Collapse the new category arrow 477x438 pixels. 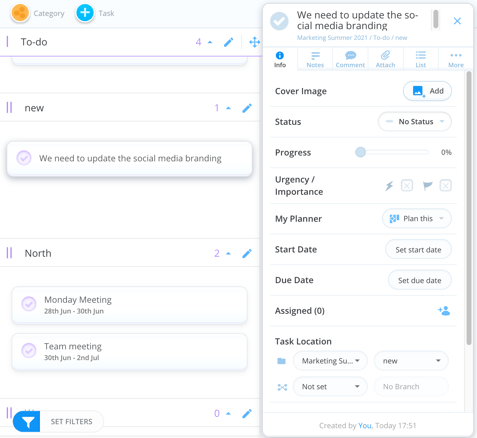pyautogui.click(x=228, y=108)
